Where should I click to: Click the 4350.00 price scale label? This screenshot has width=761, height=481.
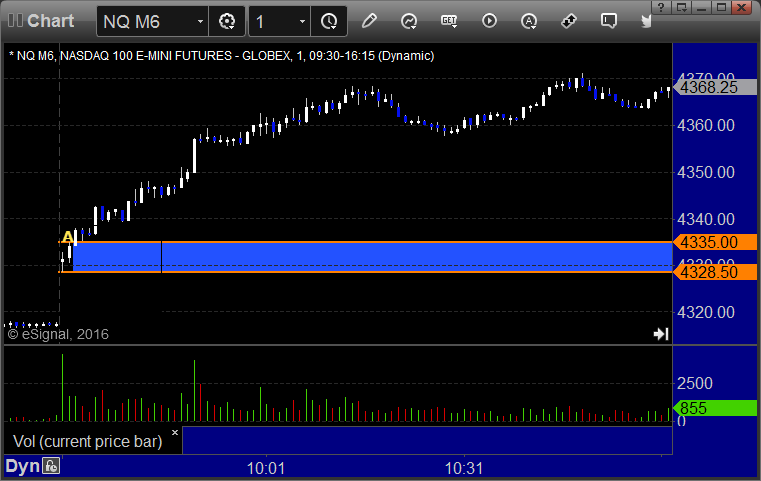[x=706, y=172]
